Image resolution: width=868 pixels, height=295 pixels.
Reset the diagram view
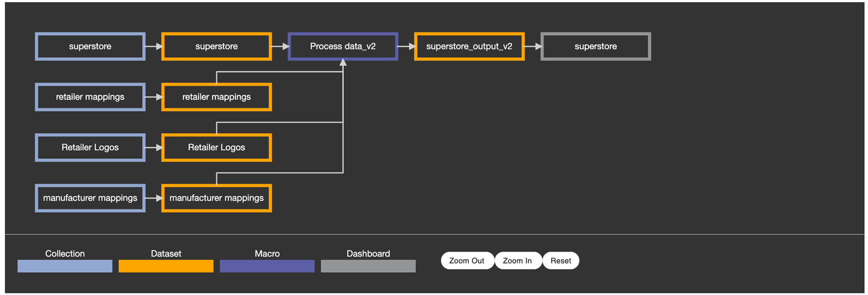coord(561,261)
